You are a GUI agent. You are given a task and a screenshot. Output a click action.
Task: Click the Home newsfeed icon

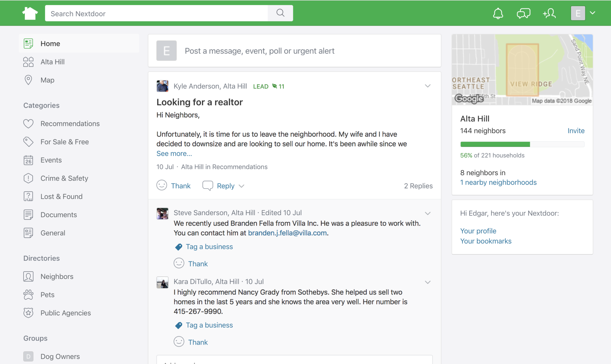click(x=28, y=44)
